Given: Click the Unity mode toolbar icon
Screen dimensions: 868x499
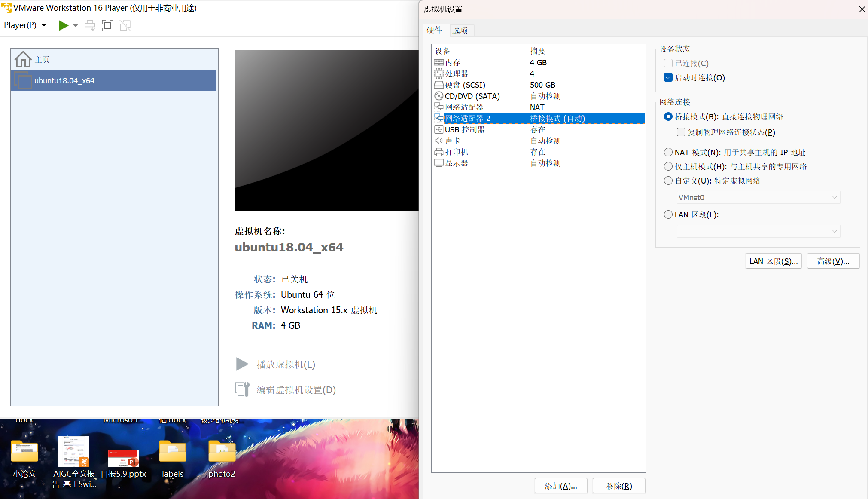Looking at the screenshot, I should 125,25.
